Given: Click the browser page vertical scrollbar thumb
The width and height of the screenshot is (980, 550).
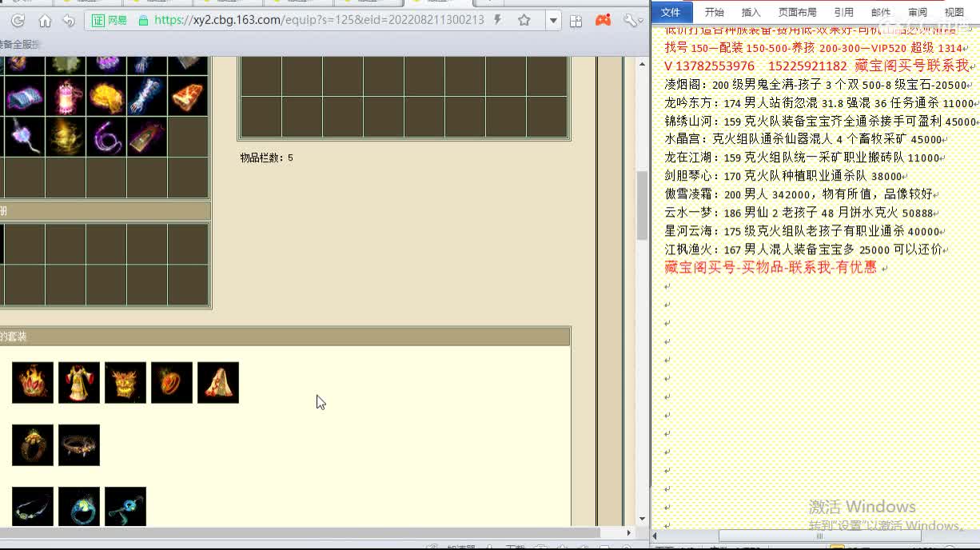Looking at the screenshot, I should coord(642,205).
